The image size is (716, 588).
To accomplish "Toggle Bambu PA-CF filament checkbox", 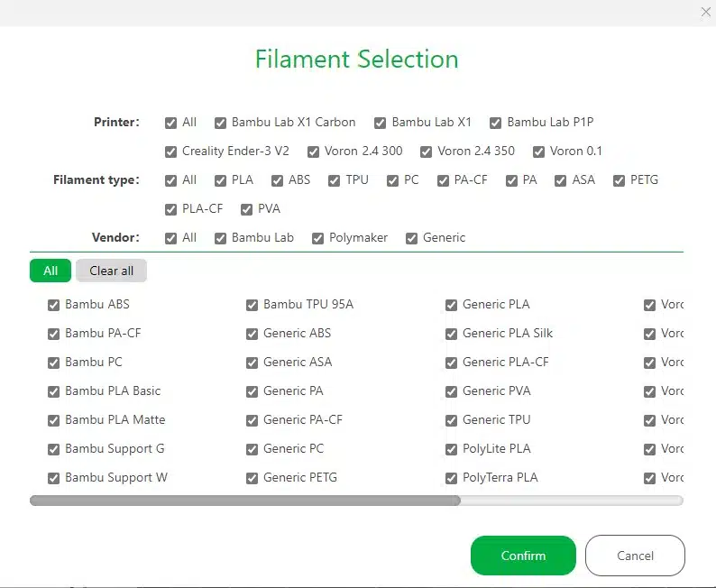I will click(x=53, y=334).
